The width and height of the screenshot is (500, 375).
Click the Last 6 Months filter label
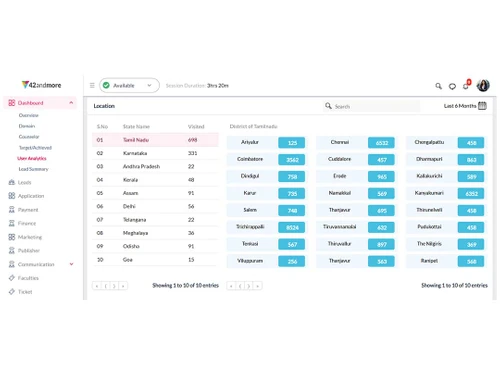pos(460,106)
